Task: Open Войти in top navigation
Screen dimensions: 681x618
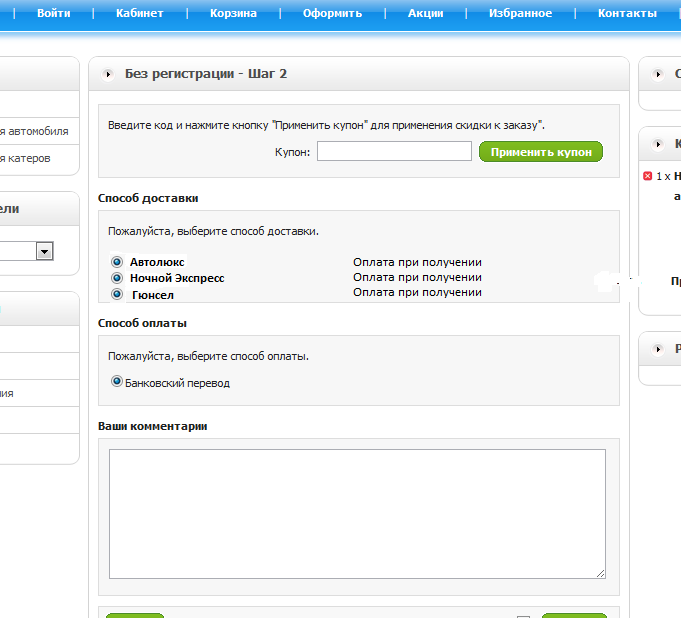Action: (x=53, y=13)
